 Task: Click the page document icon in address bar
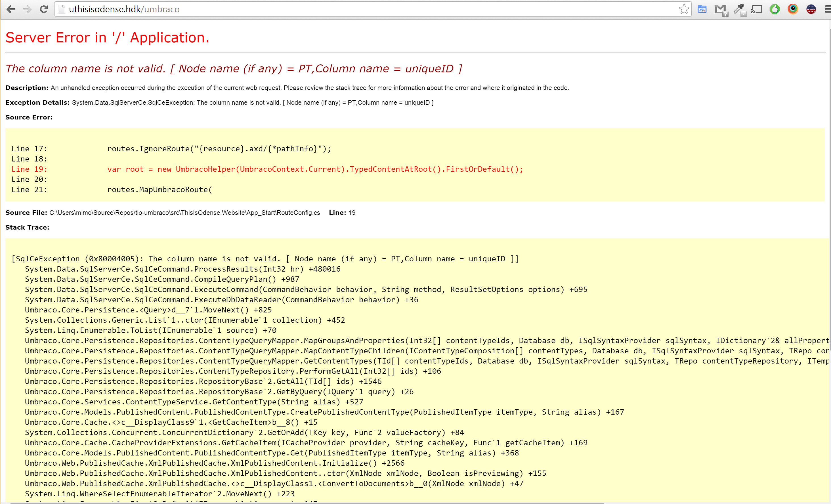(62, 9)
